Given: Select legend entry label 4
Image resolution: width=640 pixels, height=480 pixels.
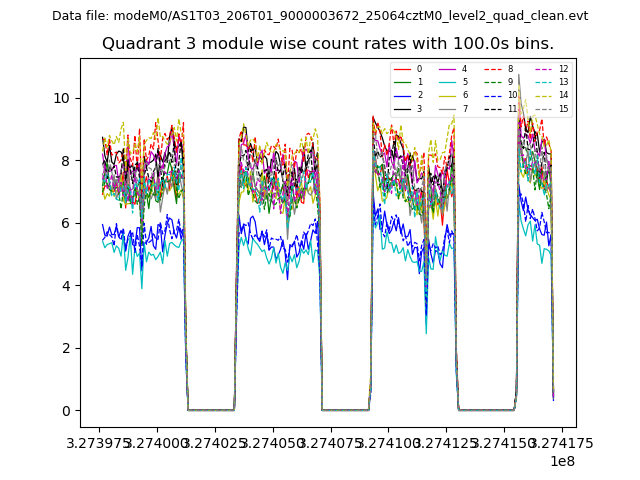Looking at the screenshot, I should [464, 69].
